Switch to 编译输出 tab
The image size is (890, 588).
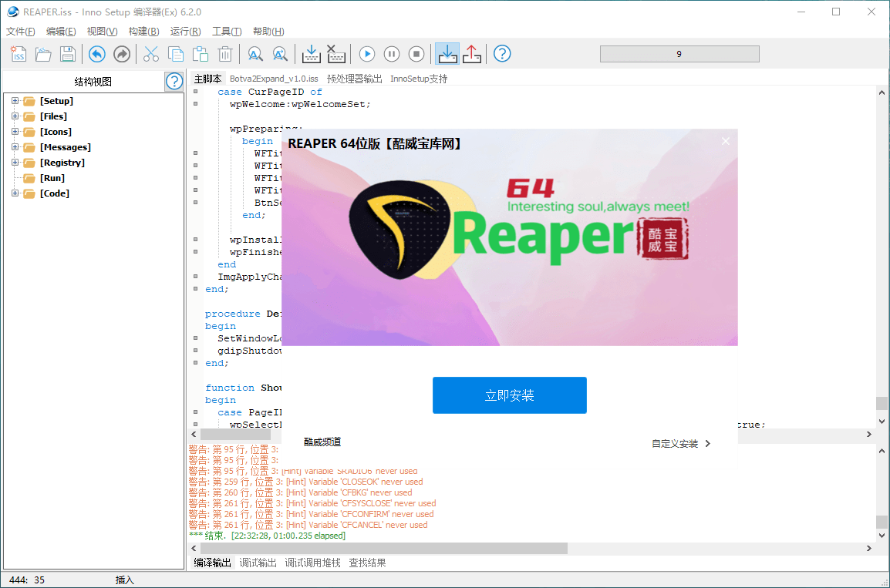coord(212,563)
